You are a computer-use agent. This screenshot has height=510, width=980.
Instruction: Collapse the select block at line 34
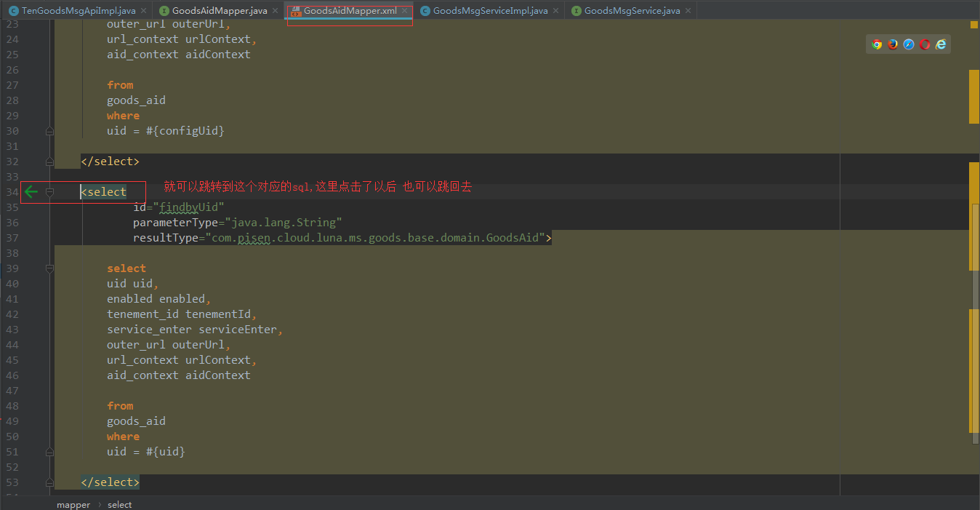[x=49, y=191]
